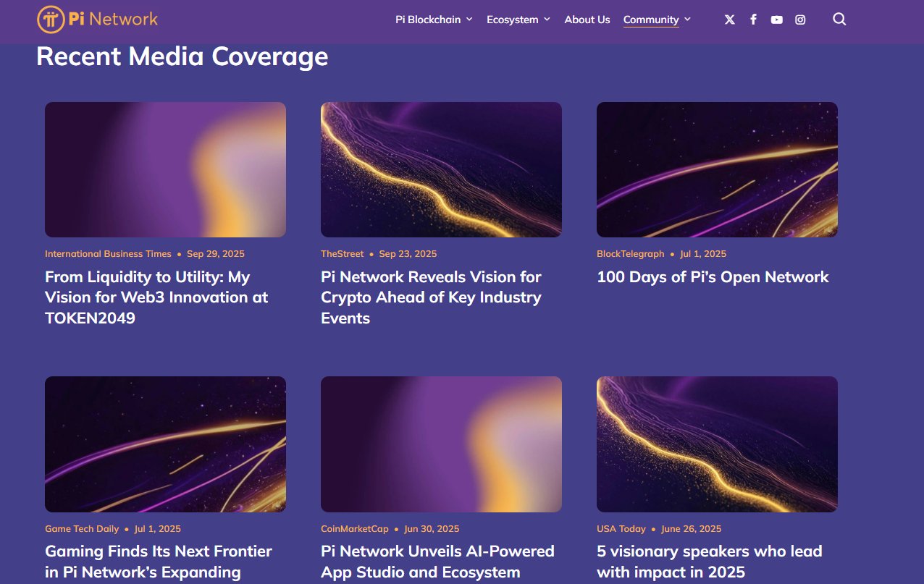This screenshot has height=584, width=924.
Task: Click the USA Today article thumbnail
Action: (717, 444)
